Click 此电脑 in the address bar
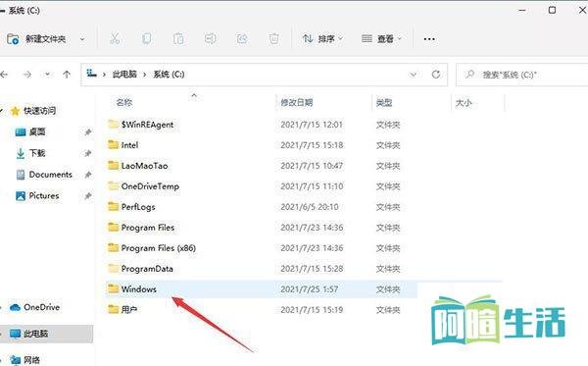This screenshot has width=588, height=366. (x=124, y=75)
